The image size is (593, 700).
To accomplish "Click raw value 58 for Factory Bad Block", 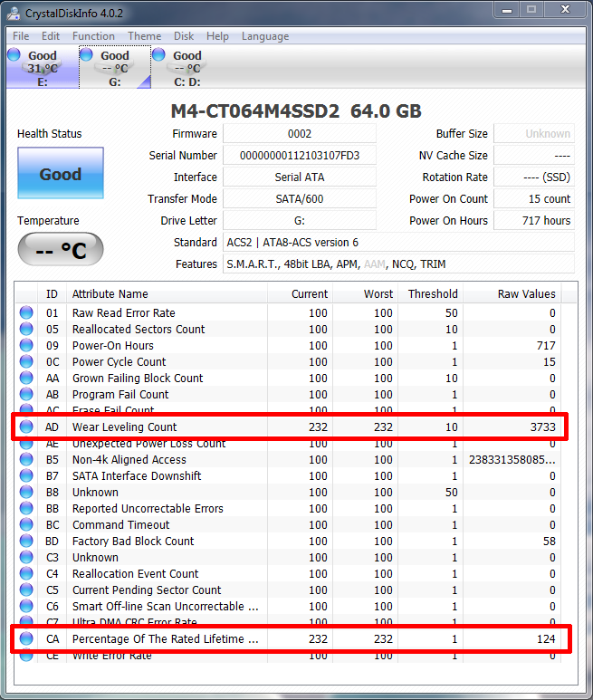I will pyautogui.click(x=550, y=541).
